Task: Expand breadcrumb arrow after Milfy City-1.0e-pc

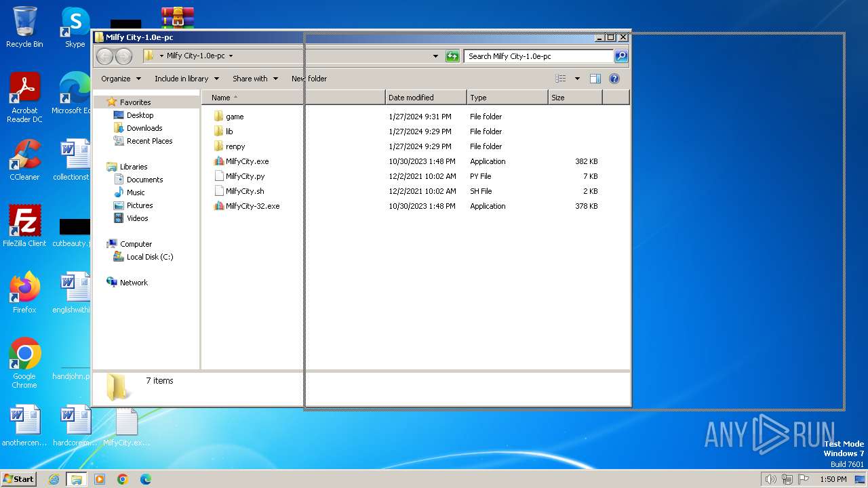Action: [231, 56]
